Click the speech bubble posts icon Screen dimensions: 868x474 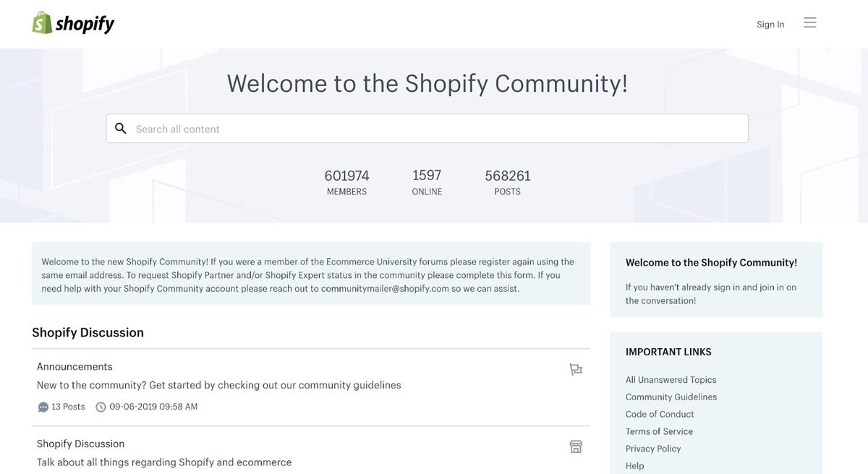pyautogui.click(x=43, y=407)
